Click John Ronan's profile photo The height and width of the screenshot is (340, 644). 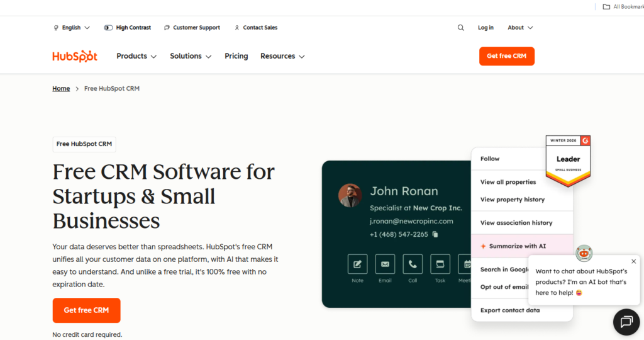(x=350, y=195)
